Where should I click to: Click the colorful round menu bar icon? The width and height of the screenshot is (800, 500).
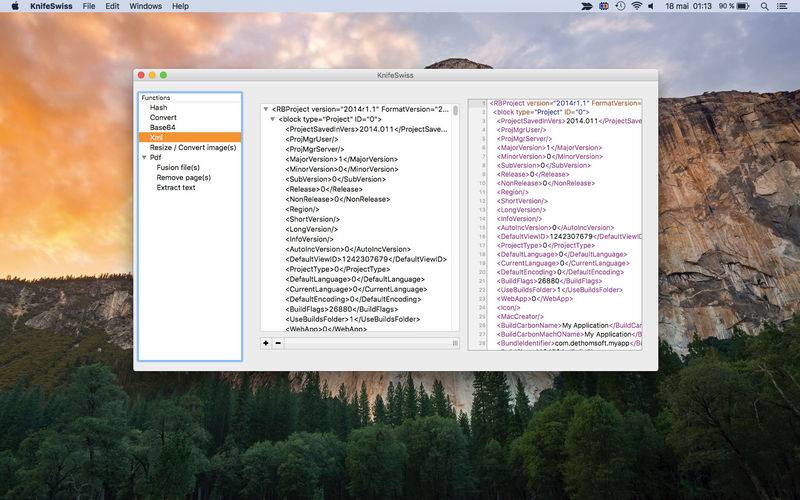pos(604,6)
